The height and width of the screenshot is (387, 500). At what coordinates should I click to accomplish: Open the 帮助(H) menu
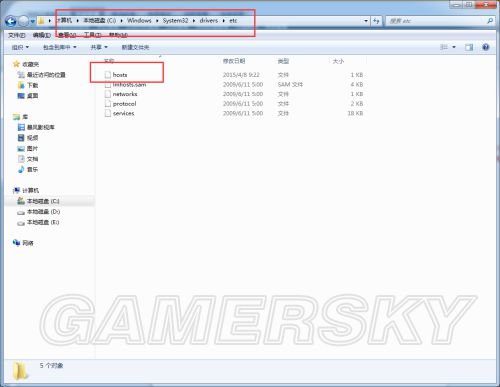coord(118,35)
